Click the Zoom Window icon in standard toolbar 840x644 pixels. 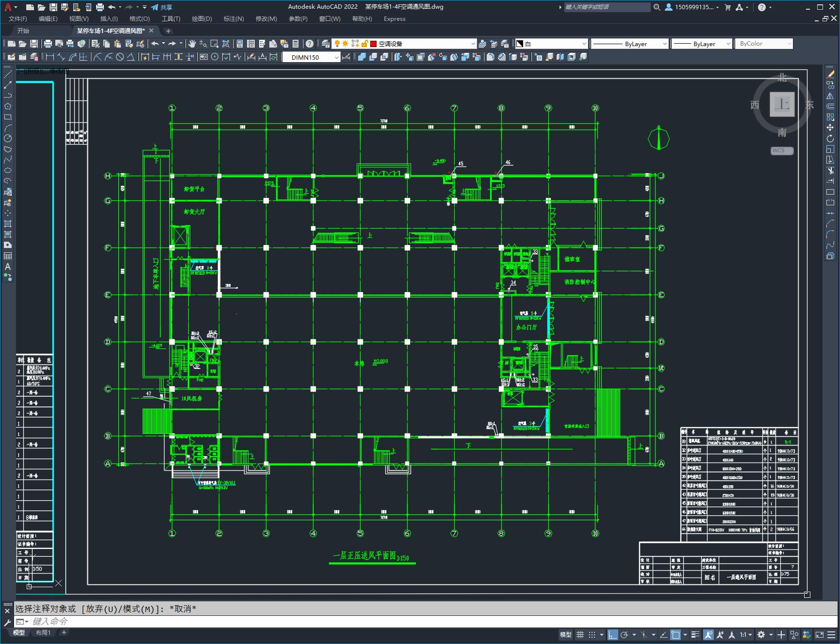point(214,44)
